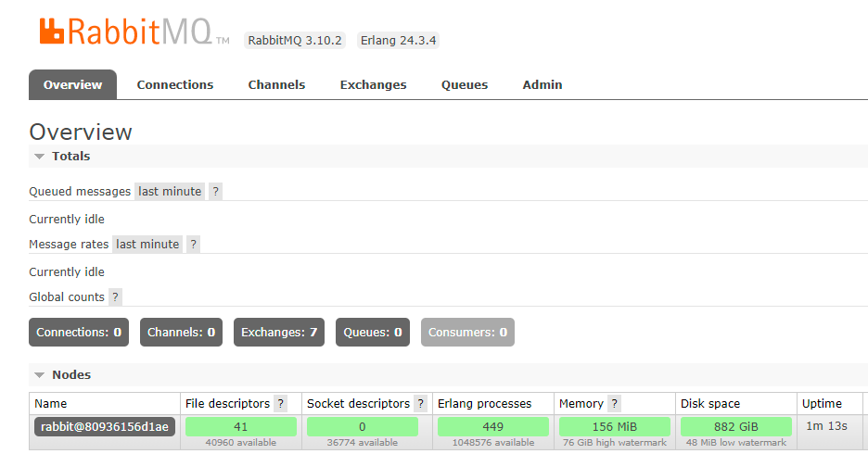Open the Channels tab
The height and width of the screenshot is (454, 868).
[276, 84]
